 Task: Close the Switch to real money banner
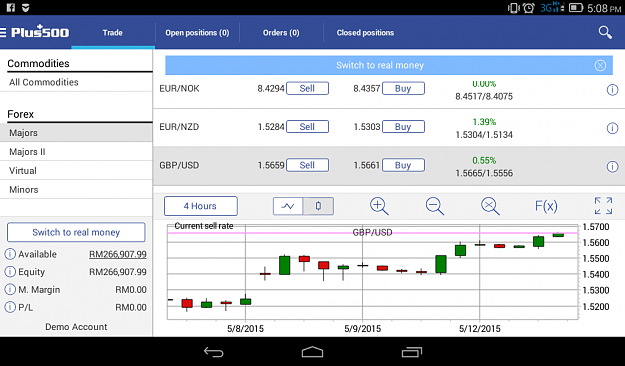pyautogui.click(x=600, y=65)
